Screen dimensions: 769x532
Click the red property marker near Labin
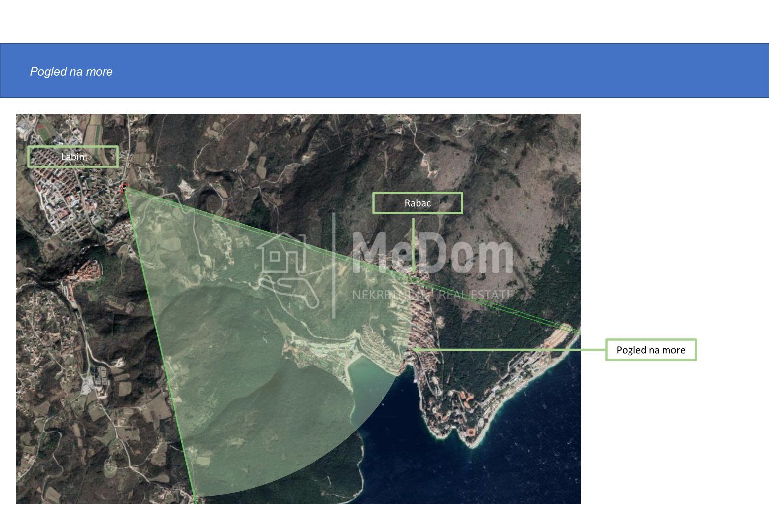(124, 187)
